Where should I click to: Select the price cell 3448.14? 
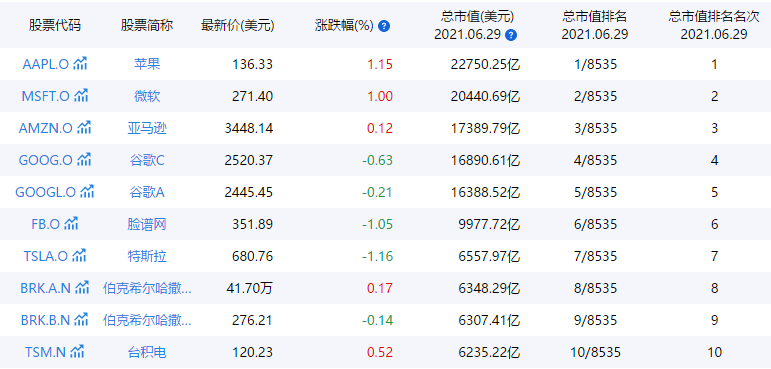pos(249,128)
